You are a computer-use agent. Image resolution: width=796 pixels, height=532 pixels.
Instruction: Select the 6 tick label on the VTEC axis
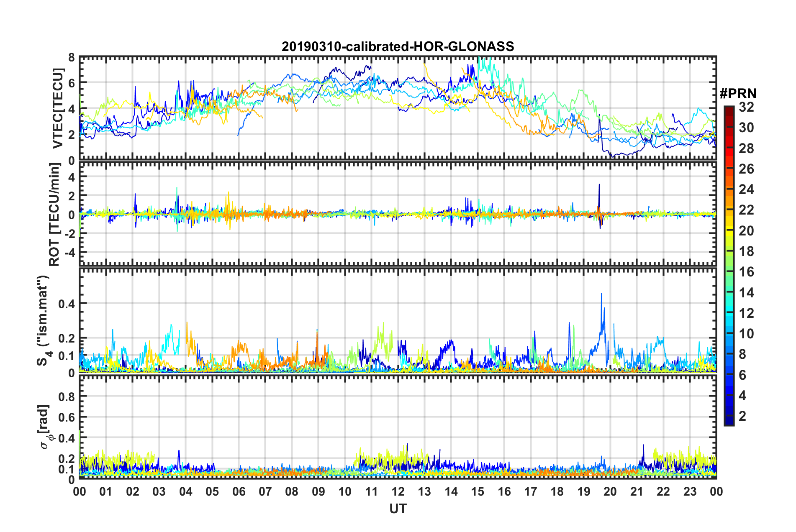point(72,83)
